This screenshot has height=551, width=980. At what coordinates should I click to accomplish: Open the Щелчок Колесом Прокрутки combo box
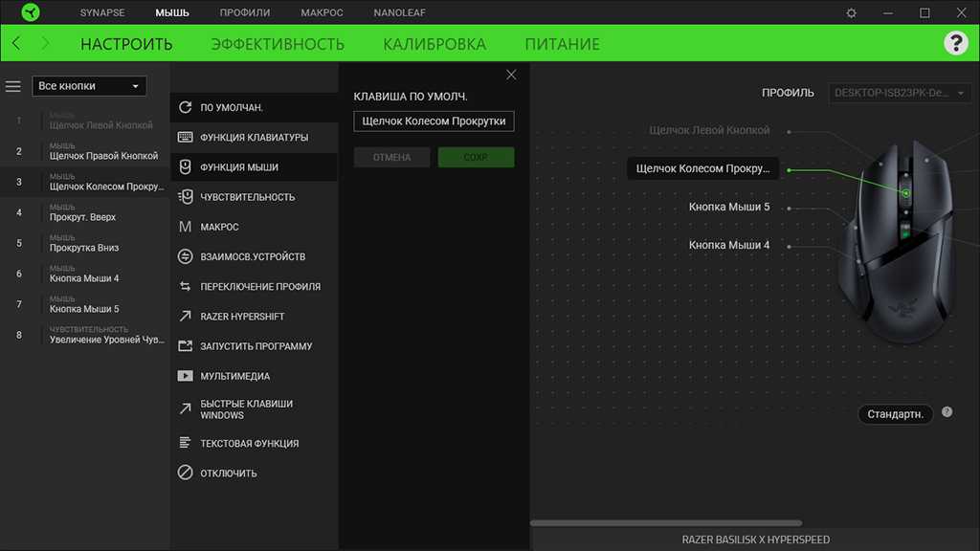click(x=434, y=121)
